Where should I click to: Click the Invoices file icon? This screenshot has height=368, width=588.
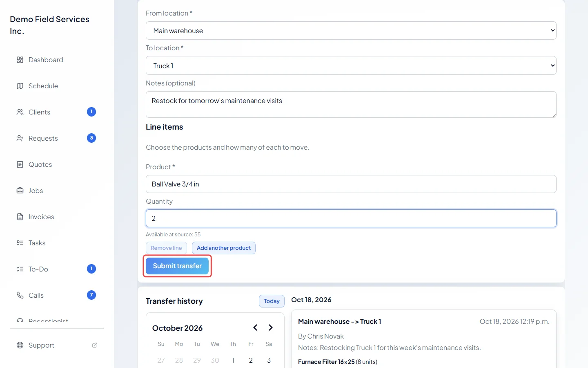[x=20, y=217]
